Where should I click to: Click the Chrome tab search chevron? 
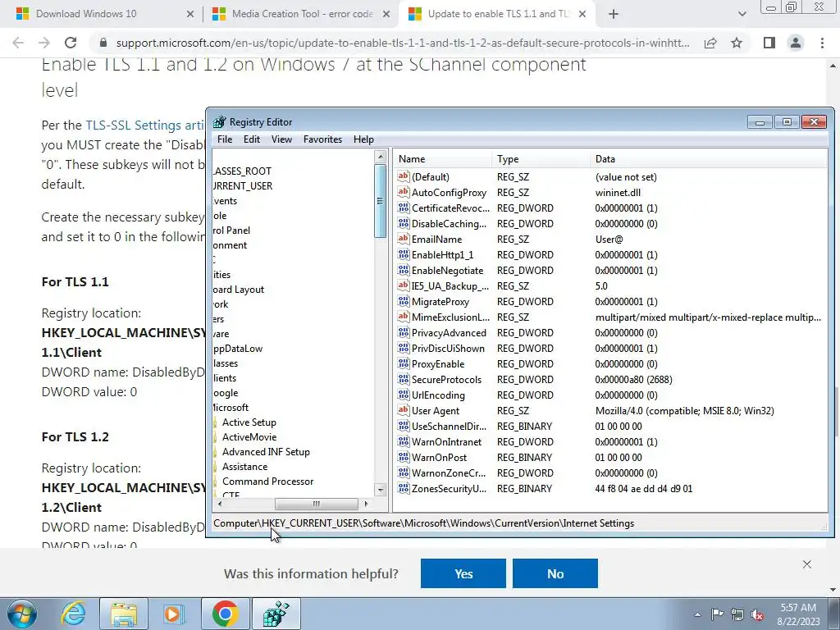pyautogui.click(x=742, y=15)
